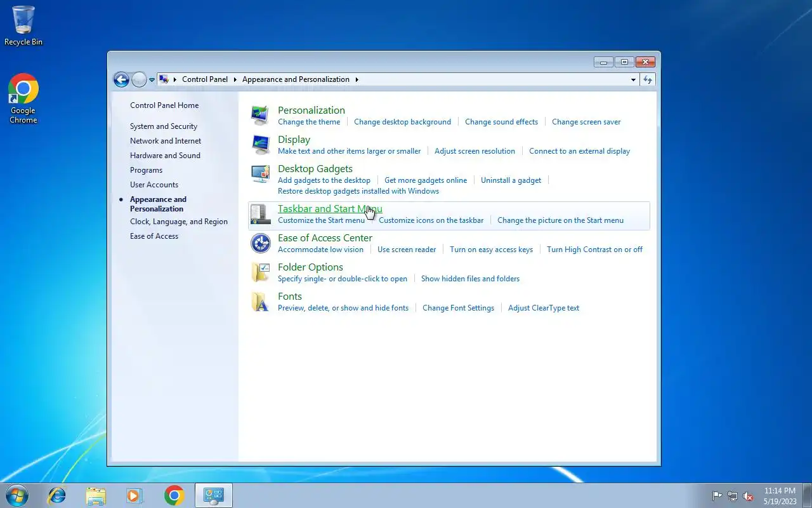
Task: Open Connect to an external display
Action: [x=579, y=151]
